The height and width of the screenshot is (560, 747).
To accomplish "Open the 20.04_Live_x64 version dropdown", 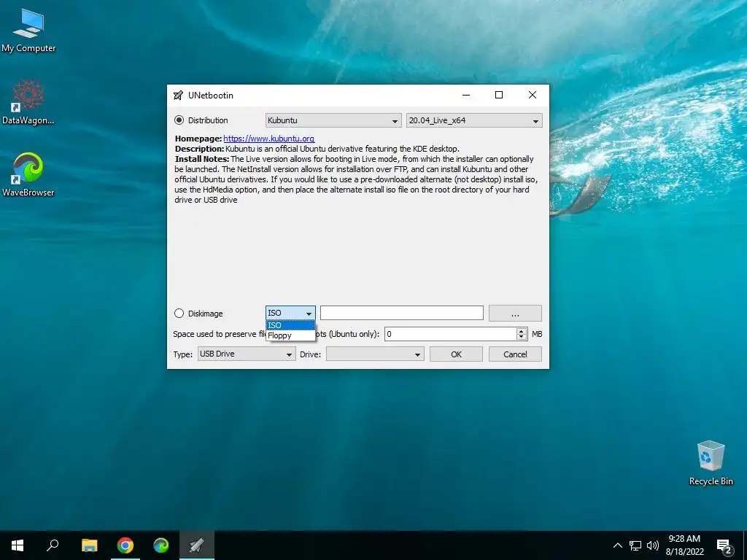I will coord(474,120).
